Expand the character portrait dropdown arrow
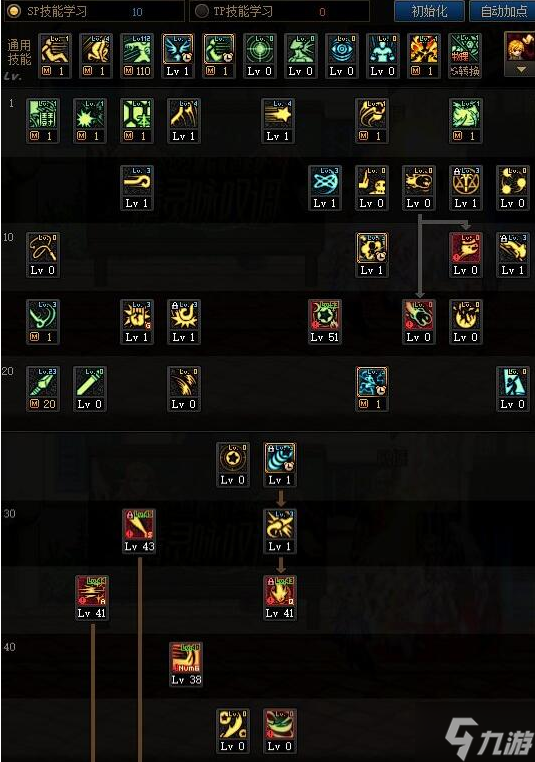 click(521, 70)
